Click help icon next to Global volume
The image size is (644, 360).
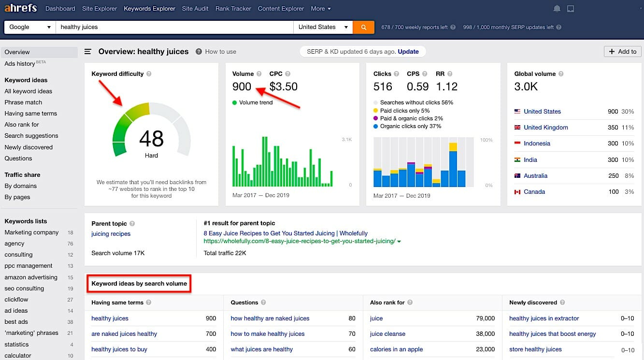click(x=561, y=74)
